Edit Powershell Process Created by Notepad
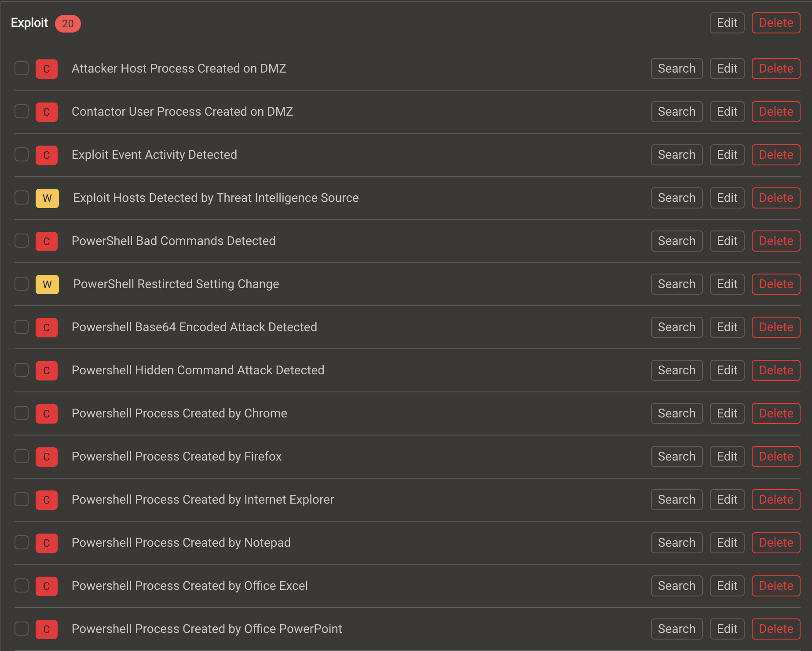 727,543
